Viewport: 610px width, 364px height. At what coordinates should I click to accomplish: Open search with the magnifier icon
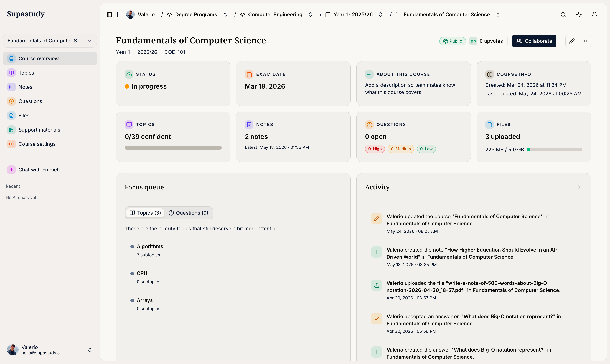tap(563, 14)
